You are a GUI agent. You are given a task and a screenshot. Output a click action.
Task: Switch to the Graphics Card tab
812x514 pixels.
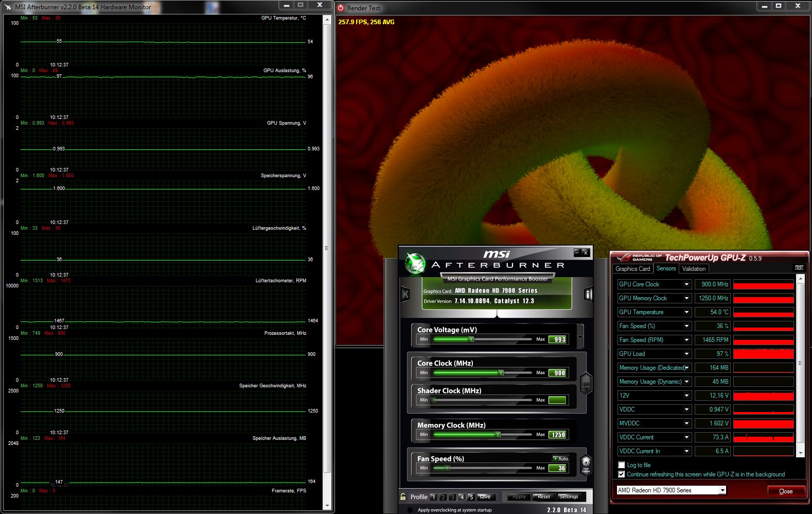(633, 269)
